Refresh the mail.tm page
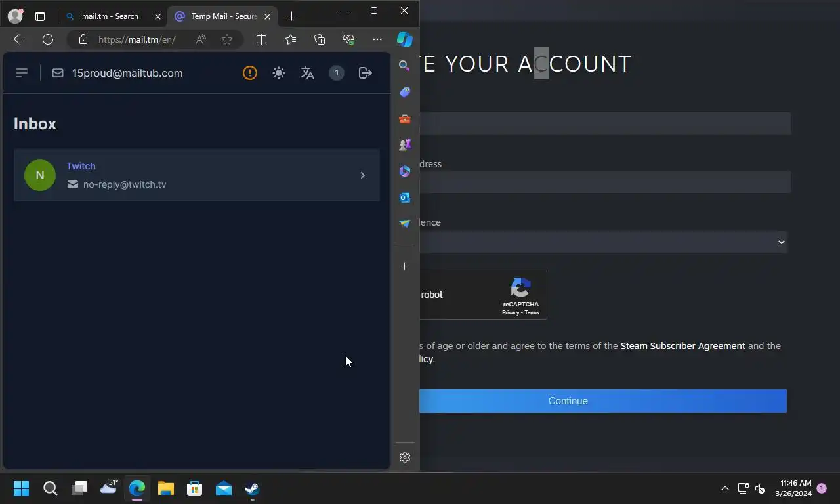The image size is (840, 504). 48,39
